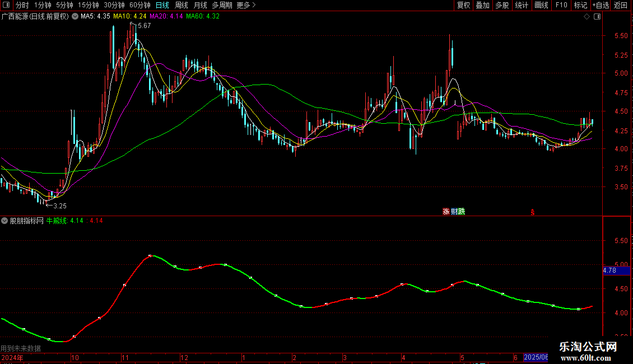Open the 多股 multi-stock view
633x364 pixels.
pyautogui.click(x=502, y=5)
